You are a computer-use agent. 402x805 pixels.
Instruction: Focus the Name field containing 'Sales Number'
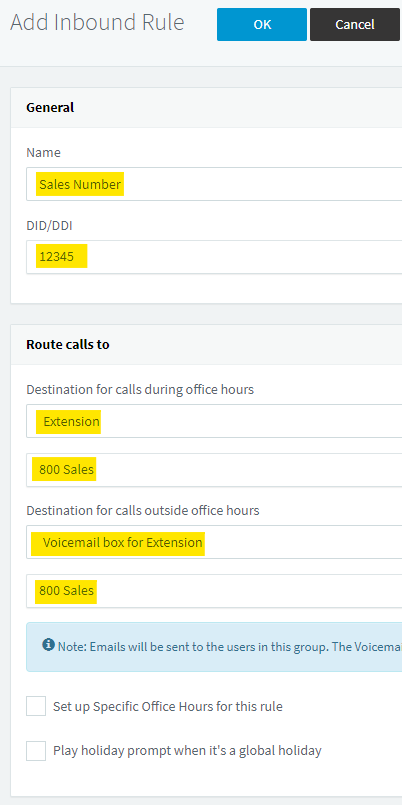[x=214, y=184]
